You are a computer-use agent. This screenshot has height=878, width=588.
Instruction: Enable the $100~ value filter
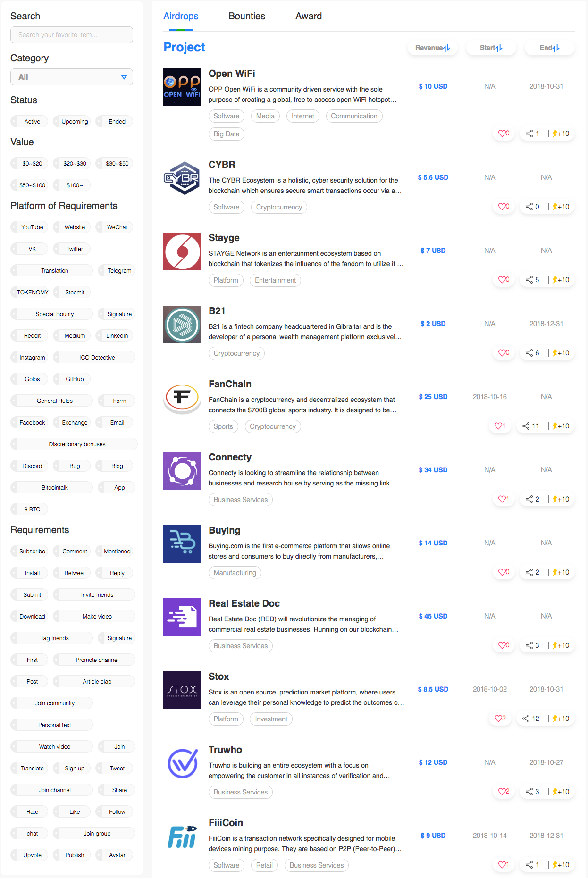(72, 185)
